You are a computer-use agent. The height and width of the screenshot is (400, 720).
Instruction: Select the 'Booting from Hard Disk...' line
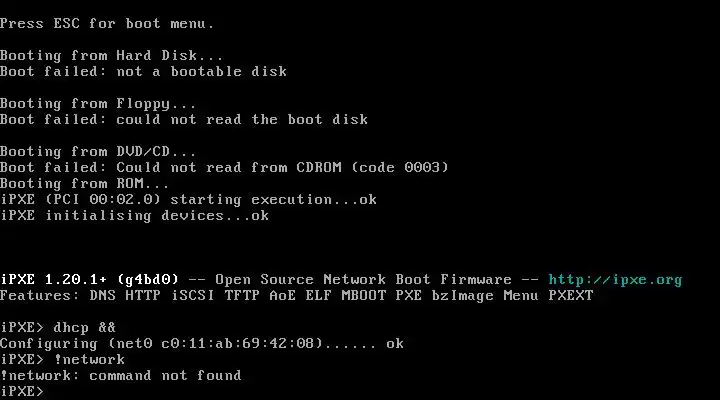112,56
